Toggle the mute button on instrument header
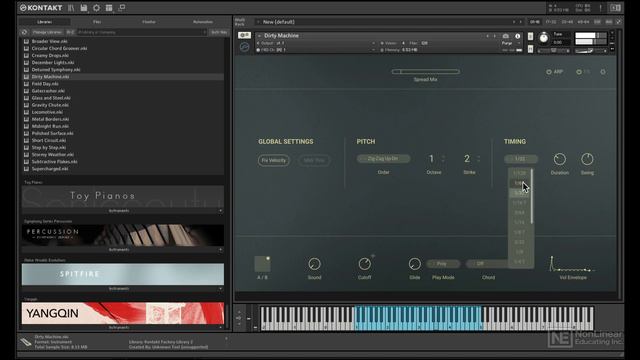This screenshot has width=640, height=360. coord(530,49)
